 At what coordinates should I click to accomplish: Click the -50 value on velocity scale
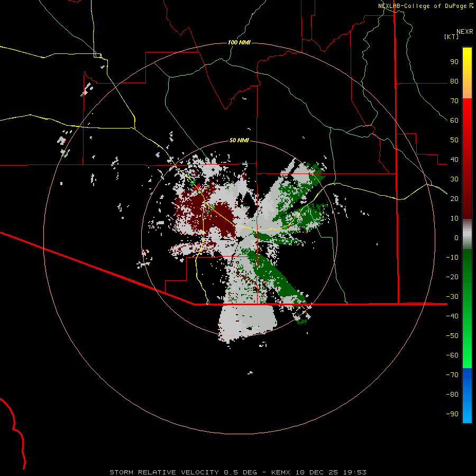pos(452,335)
